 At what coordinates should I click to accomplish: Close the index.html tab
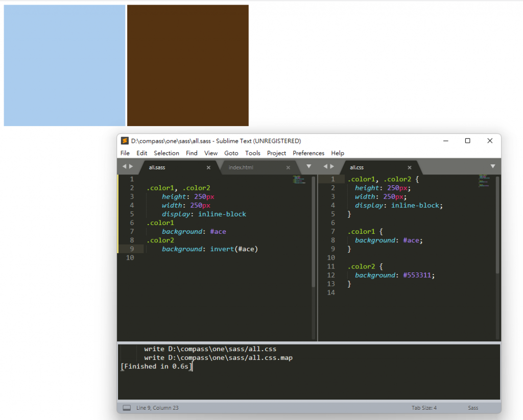288,168
